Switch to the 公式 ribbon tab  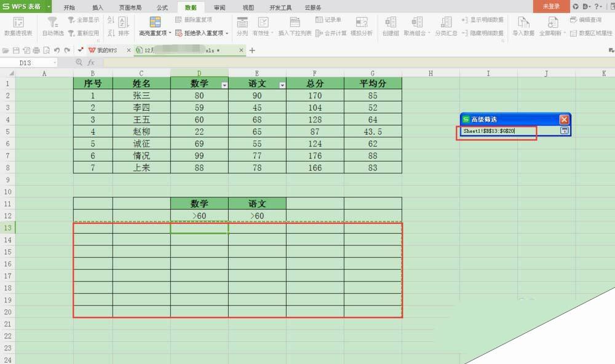point(162,7)
